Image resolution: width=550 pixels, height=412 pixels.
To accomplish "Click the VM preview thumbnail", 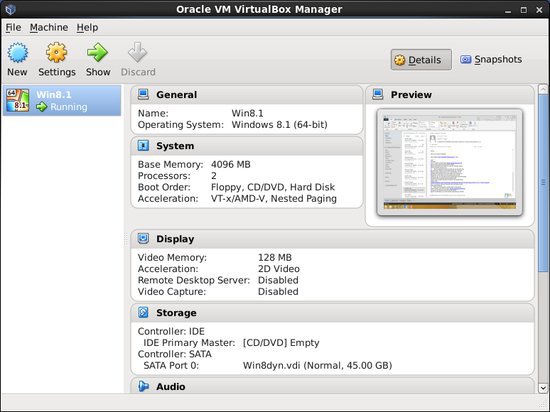I will (x=449, y=162).
